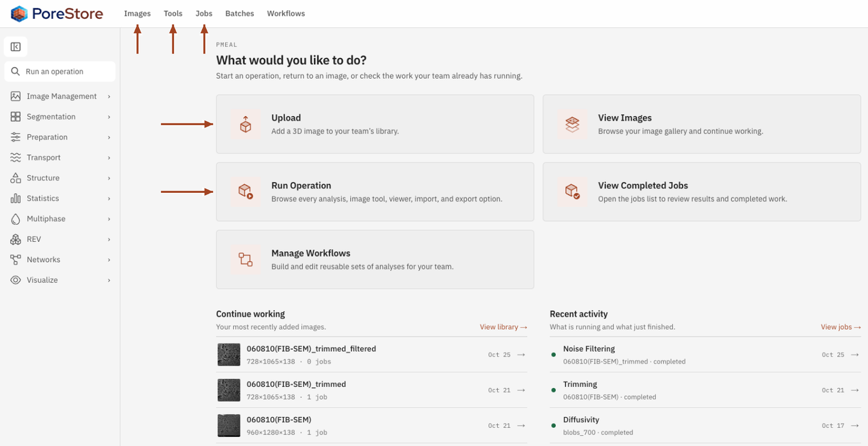Open the Trimming activity entry
The image size is (868, 446).
pyautogui.click(x=705, y=390)
